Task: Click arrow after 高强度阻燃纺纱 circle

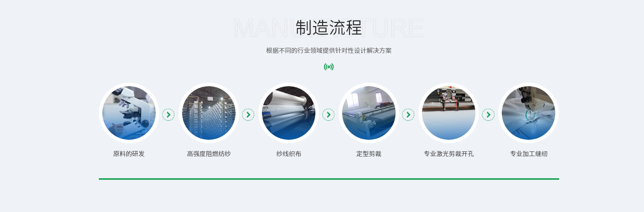Action: (x=248, y=115)
